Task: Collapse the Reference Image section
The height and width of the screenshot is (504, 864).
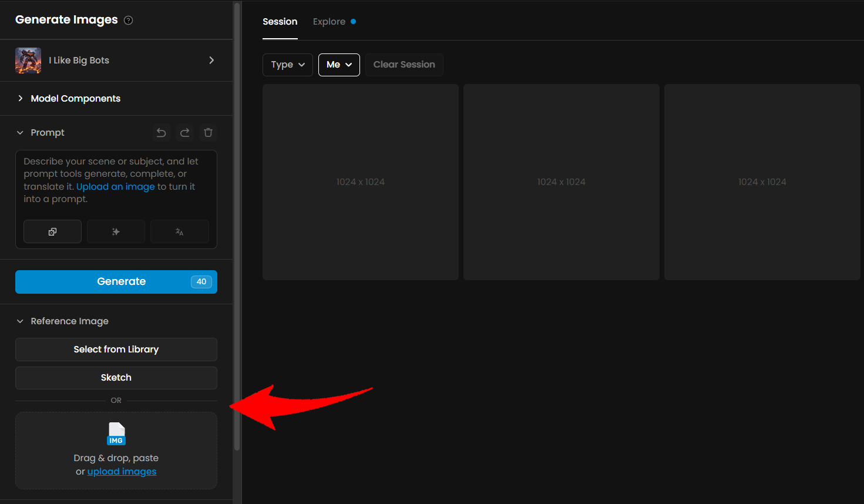Action: pyautogui.click(x=20, y=321)
